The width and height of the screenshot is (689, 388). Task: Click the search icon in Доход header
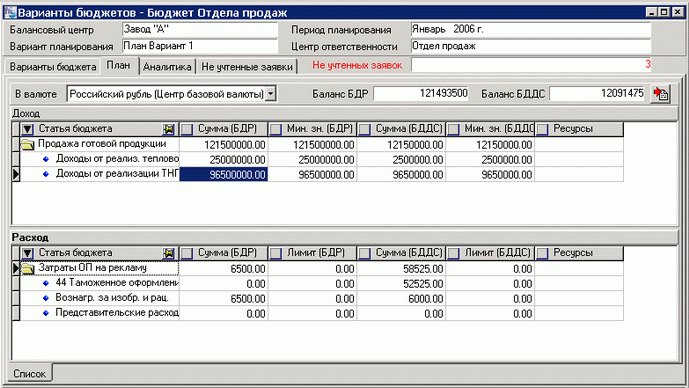(x=168, y=129)
